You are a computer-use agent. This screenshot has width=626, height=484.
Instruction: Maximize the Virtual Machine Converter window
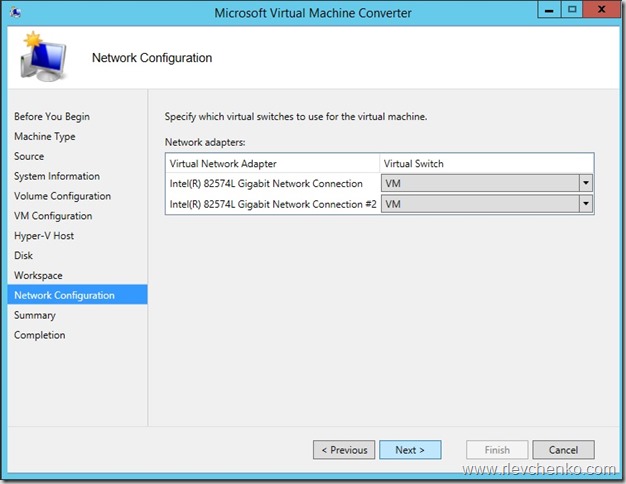[x=572, y=10]
